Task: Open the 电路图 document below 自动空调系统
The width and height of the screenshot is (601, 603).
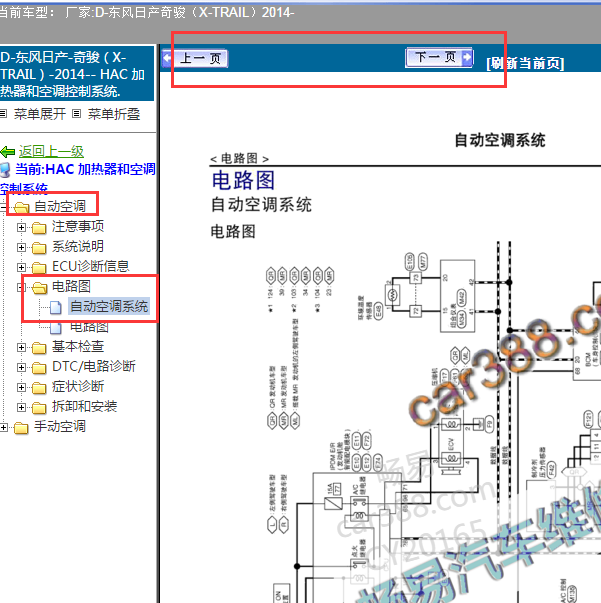Action: point(89,327)
